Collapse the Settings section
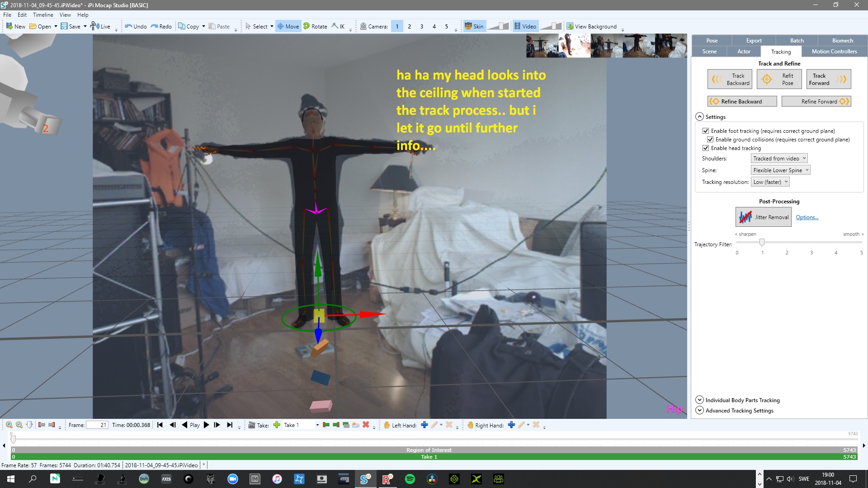The width and height of the screenshot is (868, 488). (699, 117)
